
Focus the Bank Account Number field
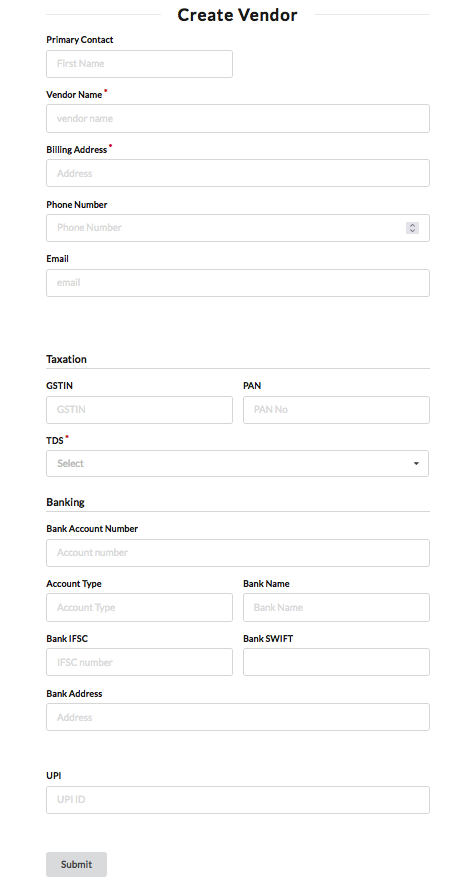tap(238, 552)
